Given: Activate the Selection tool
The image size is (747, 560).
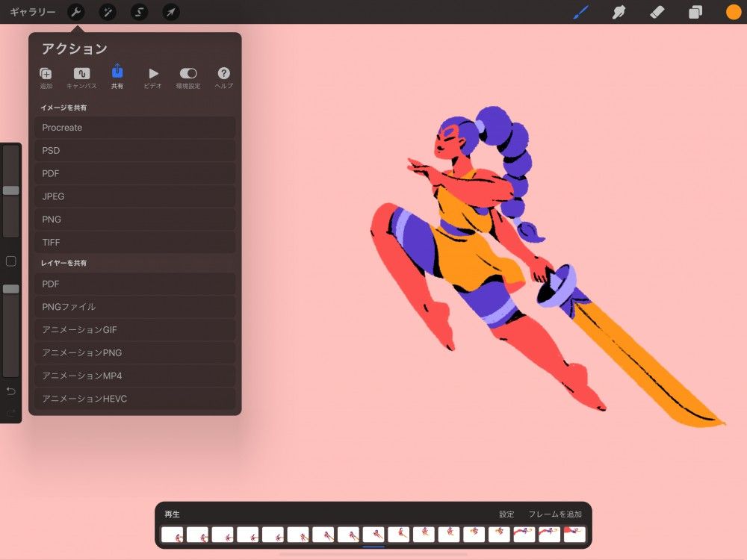Looking at the screenshot, I should (139, 12).
